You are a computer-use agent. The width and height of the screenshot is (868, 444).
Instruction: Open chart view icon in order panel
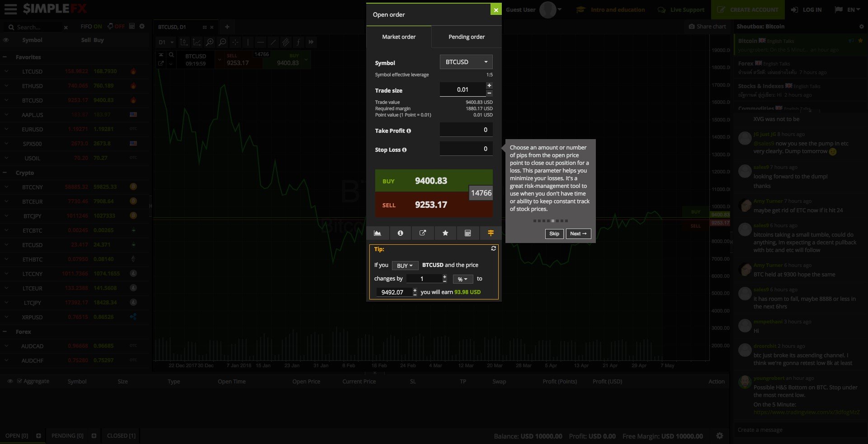click(x=377, y=233)
